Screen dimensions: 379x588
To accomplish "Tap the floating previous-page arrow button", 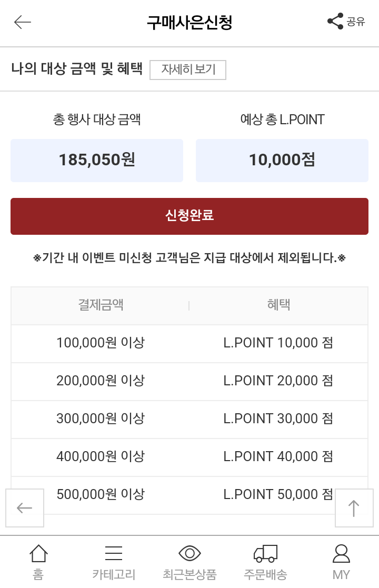I will pos(25,508).
